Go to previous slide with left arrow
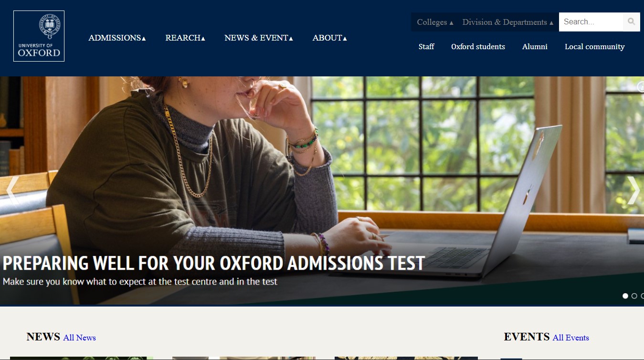This screenshot has width=644, height=360. [x=12, y=190]
